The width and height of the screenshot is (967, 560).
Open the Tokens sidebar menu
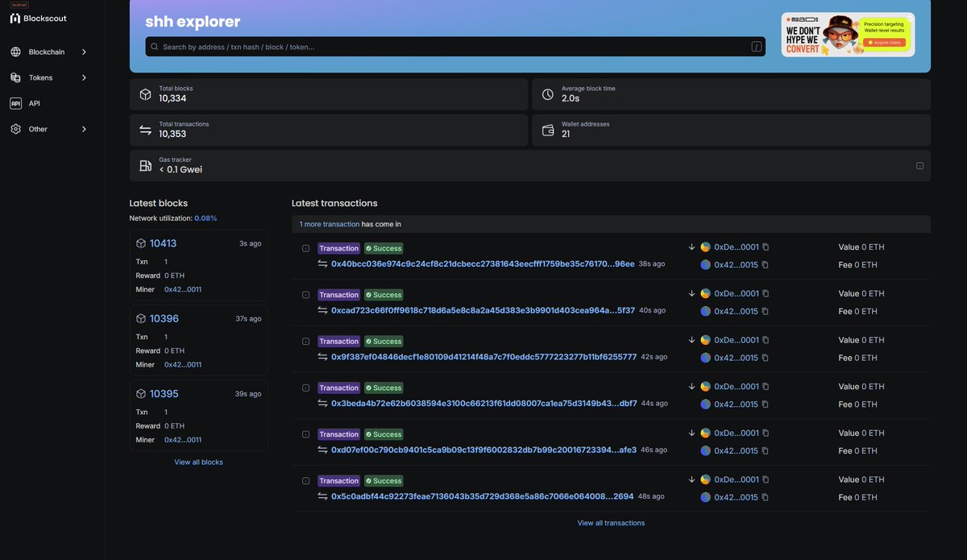coord(49,78)
